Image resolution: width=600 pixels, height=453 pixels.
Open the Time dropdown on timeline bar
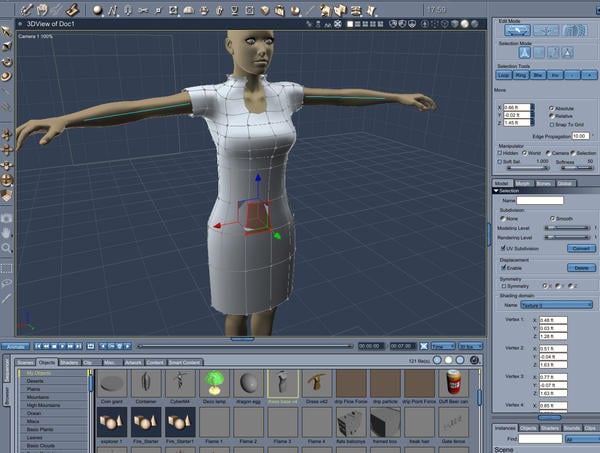tap(443, 346)
